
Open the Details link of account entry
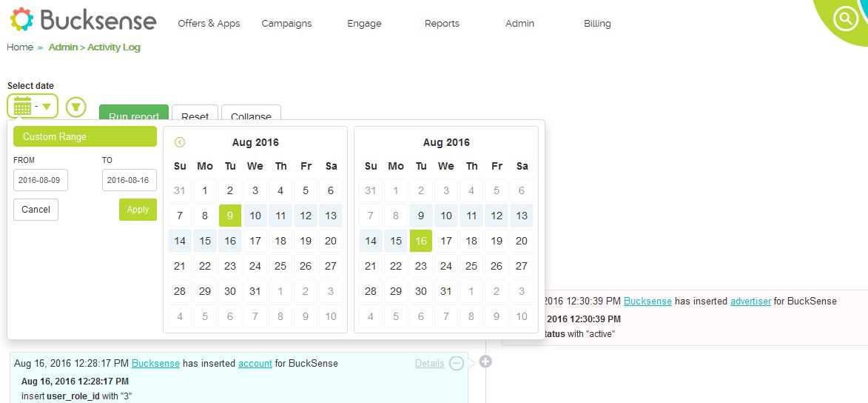pyautogui.click(x=430, y=364)
